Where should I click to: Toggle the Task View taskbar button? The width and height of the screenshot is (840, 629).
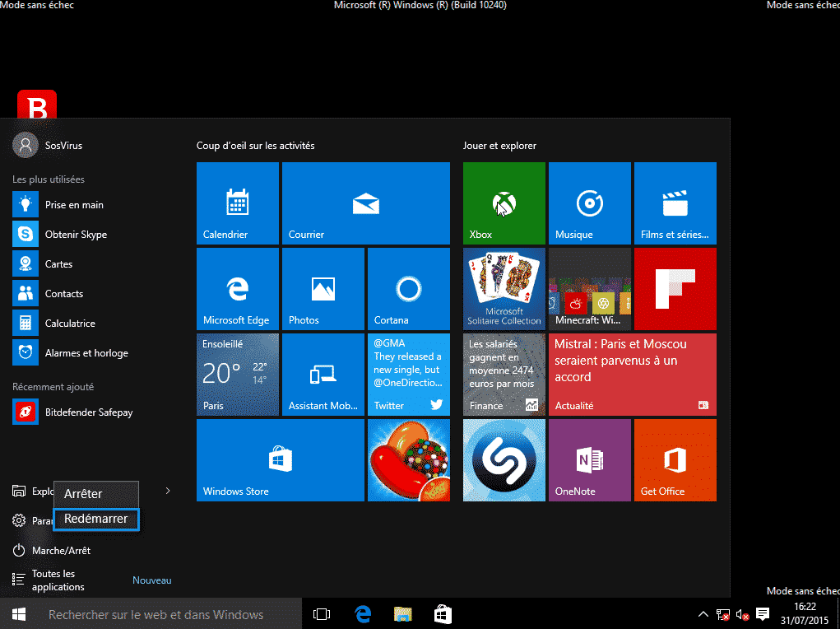point(322,614)
